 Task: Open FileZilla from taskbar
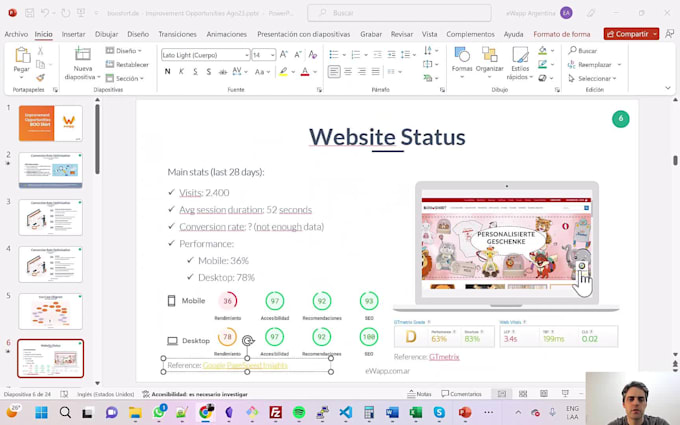click(x=275, y=412)
